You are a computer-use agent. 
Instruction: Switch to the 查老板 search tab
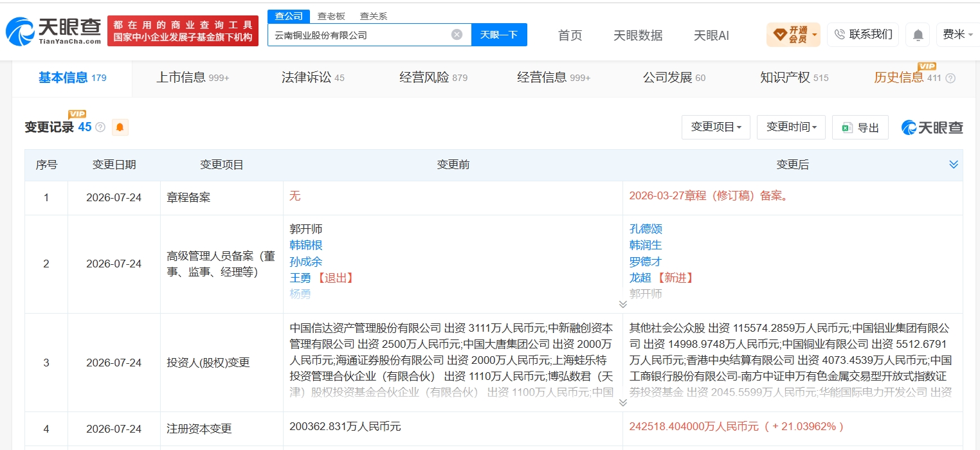(x=331, y=16)
